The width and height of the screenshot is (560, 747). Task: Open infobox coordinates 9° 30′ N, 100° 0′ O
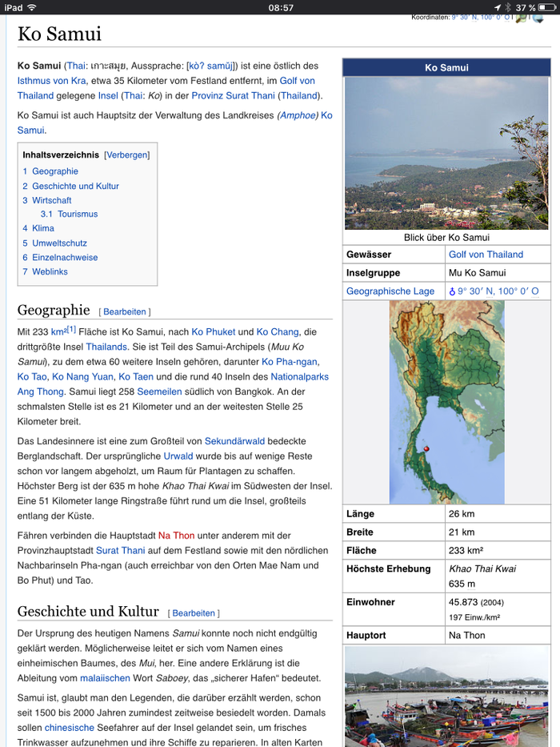(x=498, y=291)
